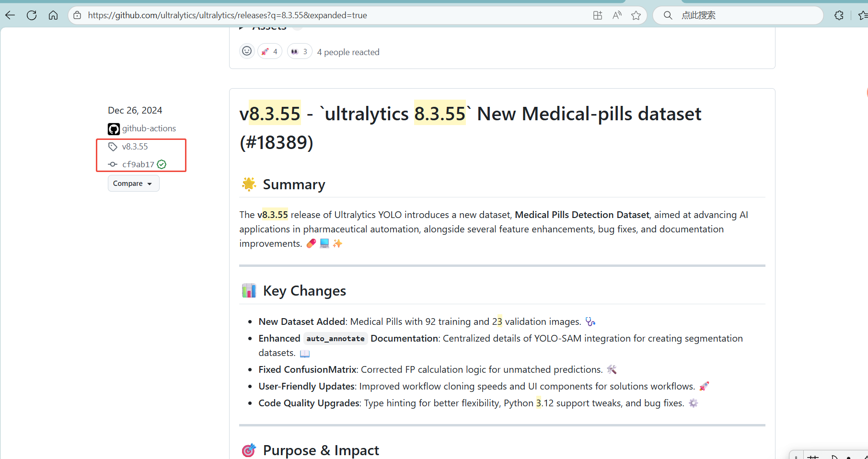Click the github-actions avatar icon
The image size is (868, 459).
click(x=114, y=129)
